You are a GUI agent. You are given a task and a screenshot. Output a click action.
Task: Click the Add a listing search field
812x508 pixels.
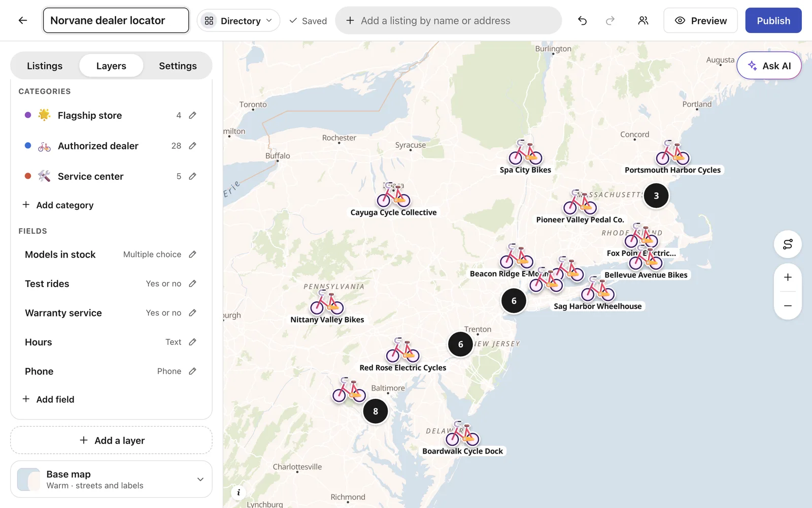coord(449,20)
